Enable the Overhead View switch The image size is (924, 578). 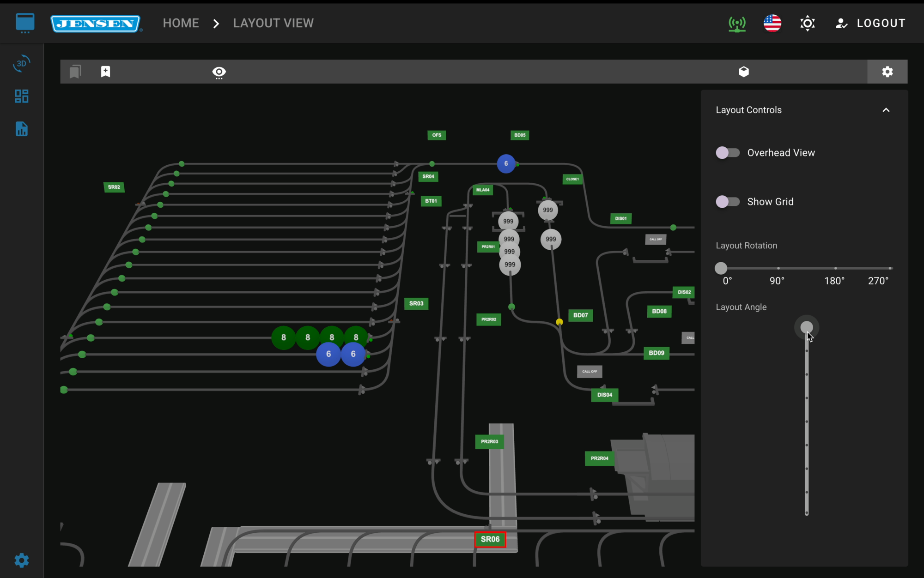728,153
